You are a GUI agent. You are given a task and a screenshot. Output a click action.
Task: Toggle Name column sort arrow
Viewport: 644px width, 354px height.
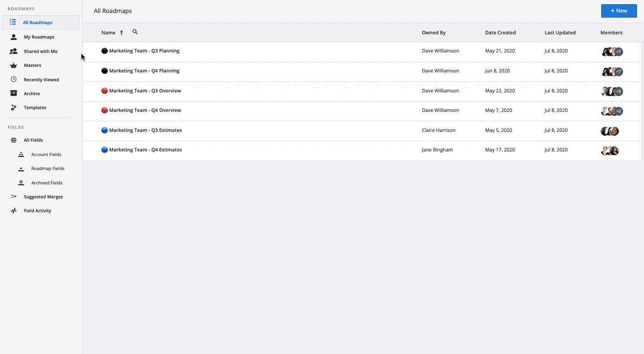(121, 33)
